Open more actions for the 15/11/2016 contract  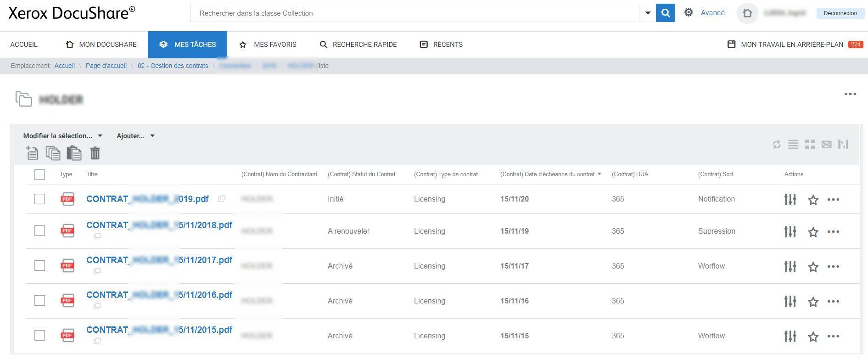[x=834, y=302]
